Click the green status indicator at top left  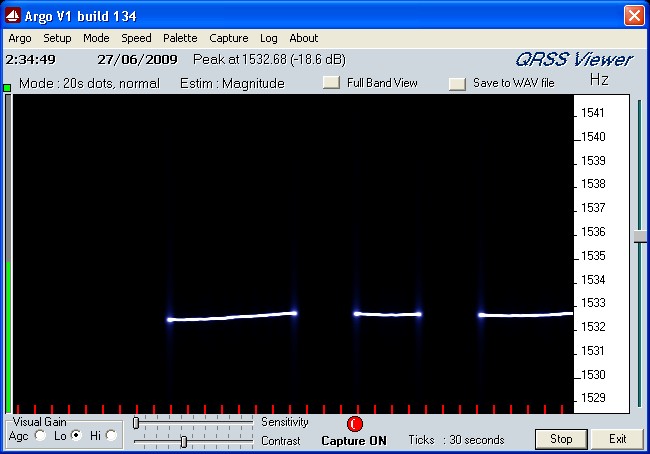[7, 88]
